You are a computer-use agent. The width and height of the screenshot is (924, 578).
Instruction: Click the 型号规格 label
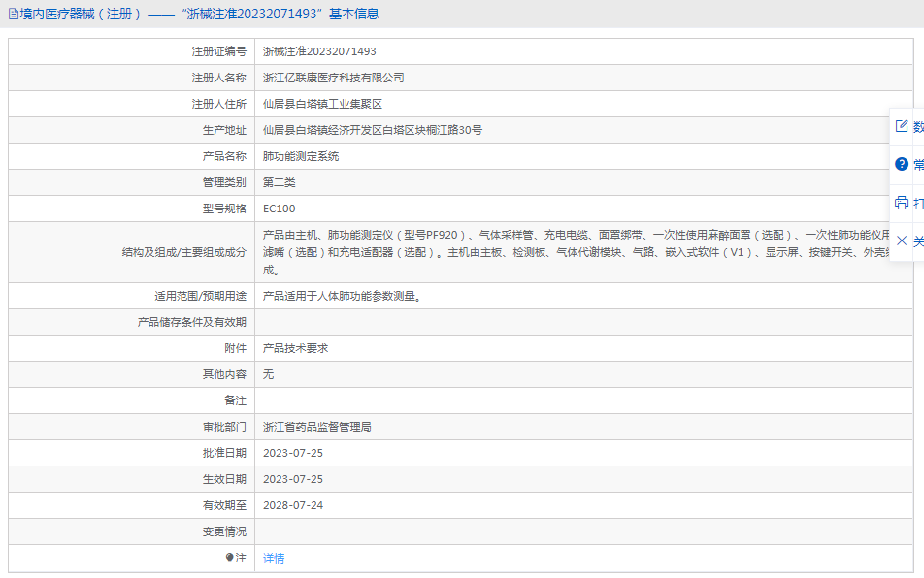coord(224,209)
